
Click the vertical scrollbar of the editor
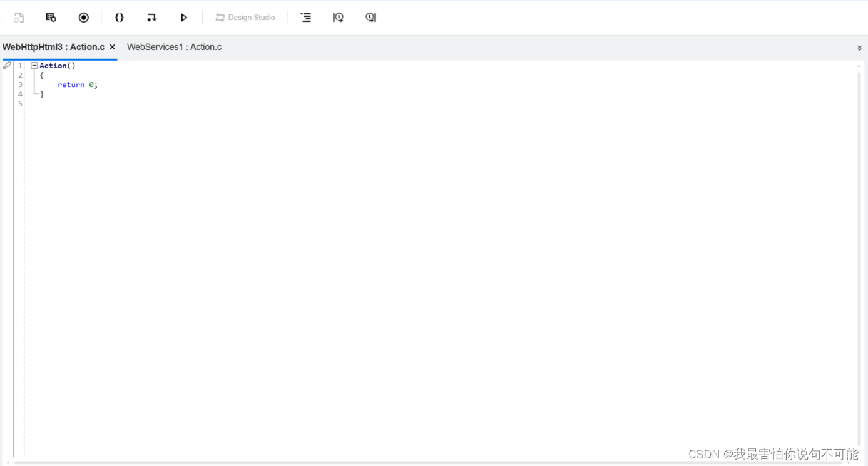pos(859,258)
